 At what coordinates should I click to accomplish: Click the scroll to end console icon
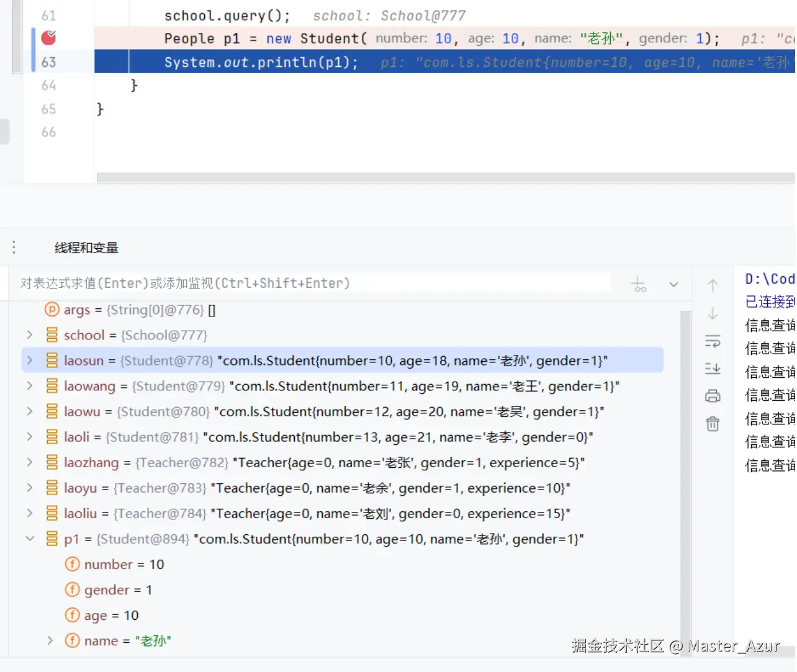[x=713, y=368]
